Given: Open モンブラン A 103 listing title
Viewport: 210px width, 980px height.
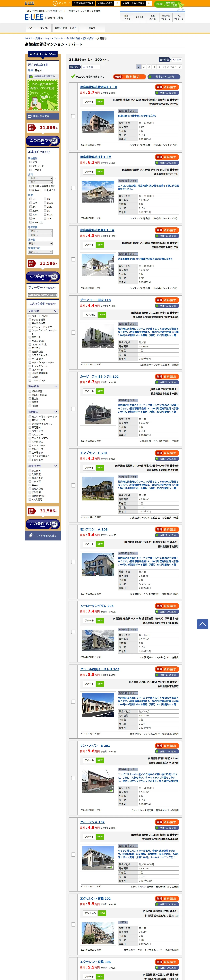Looking at the screenshot, I should click(94, 530).
